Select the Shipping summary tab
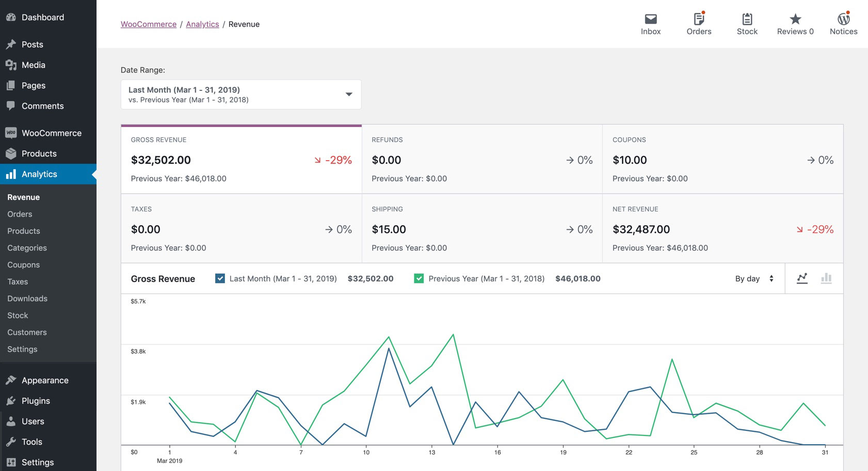 481,229
